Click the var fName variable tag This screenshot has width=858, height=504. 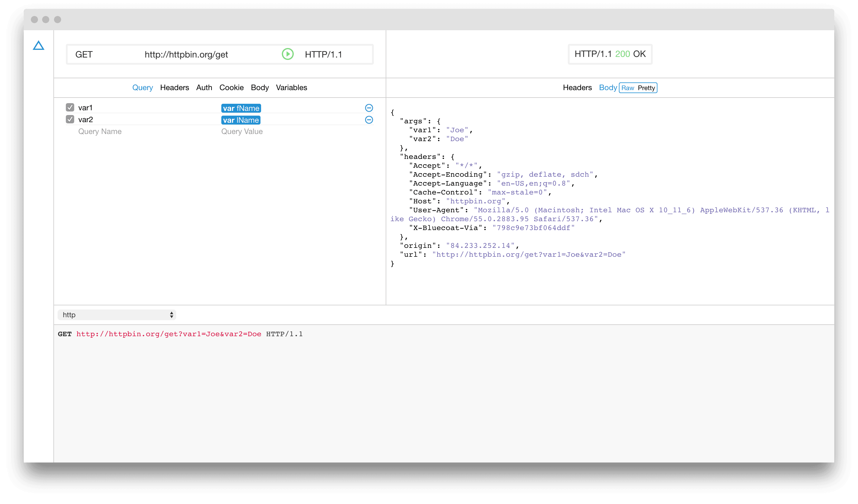(x=241, y=108)
